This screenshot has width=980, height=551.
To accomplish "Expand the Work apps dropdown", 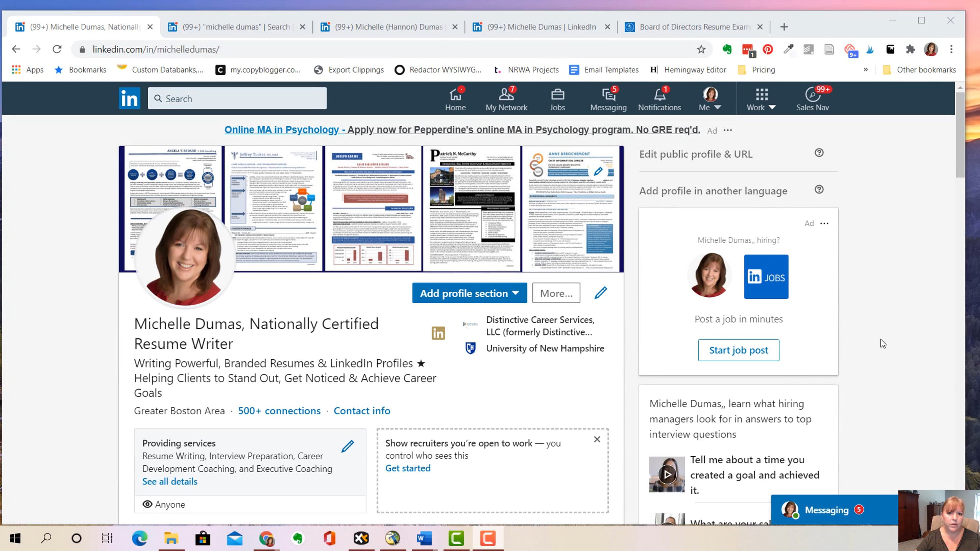I will pos(761,99).
